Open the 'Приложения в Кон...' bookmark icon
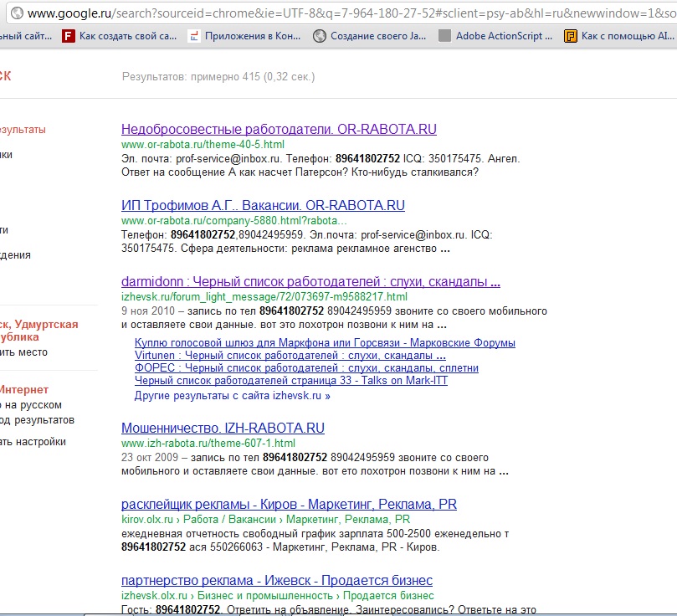This screenshot has width=677, height=616. pos(194,36)
